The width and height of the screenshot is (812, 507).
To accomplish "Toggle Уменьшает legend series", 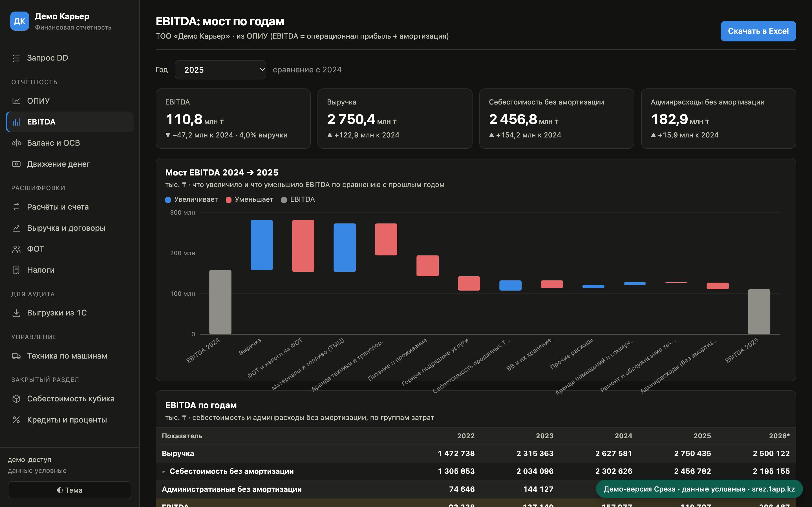I will pyautogui.click(x=249, y=199).
